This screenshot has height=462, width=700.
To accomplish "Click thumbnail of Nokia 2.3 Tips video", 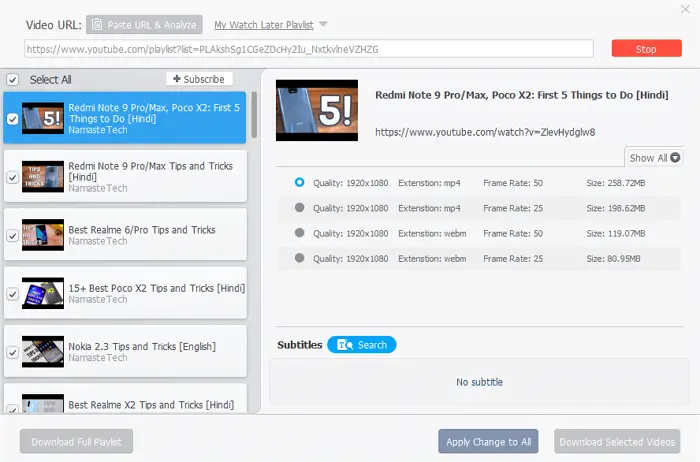I will point(43,352).
